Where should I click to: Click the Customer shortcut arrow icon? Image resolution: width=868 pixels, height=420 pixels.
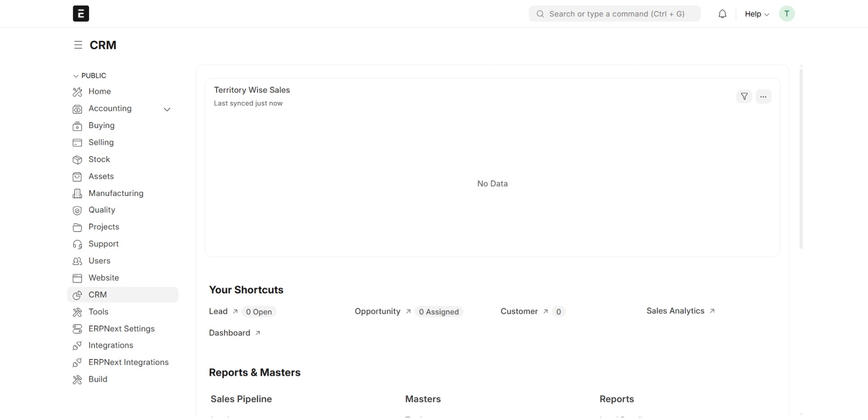pos(546,312)
